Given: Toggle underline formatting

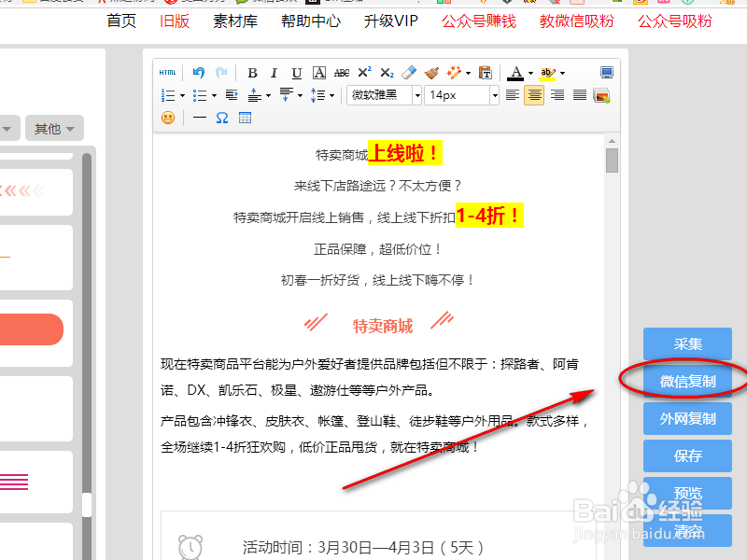Looking at the screenshot, I should [x=295, y=71].
